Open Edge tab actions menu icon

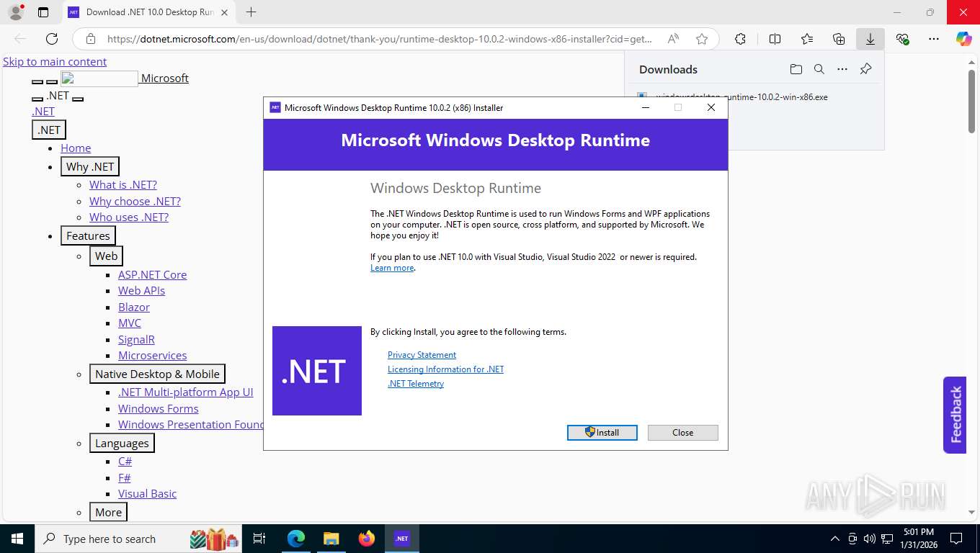coord(43,12)
